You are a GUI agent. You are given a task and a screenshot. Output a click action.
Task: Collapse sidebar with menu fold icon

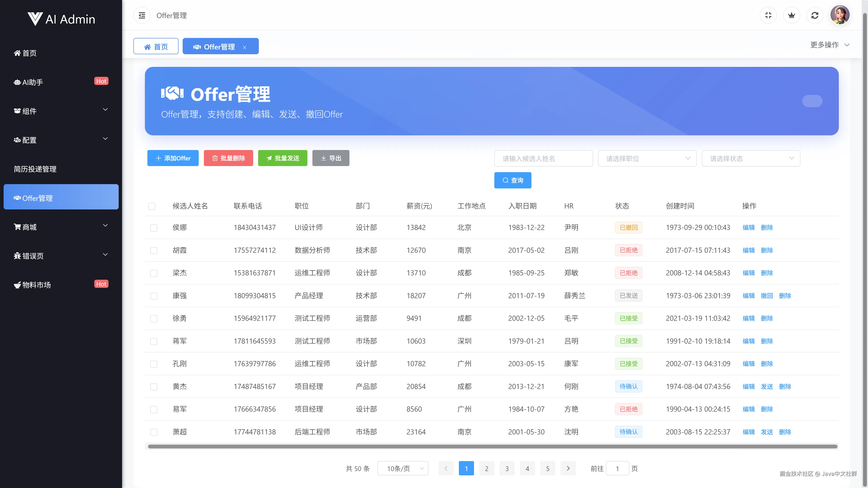point(142,16)
